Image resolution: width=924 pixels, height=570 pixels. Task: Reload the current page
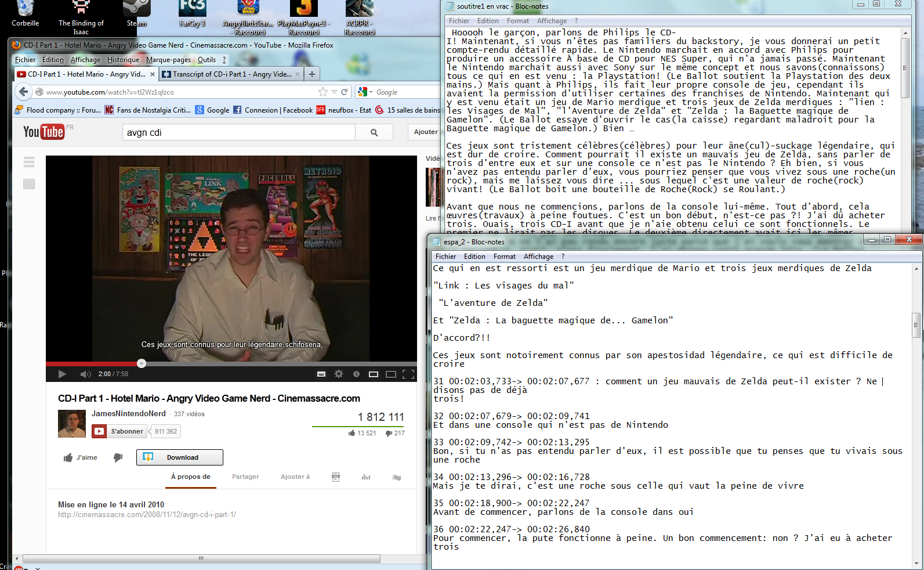(x=345, y=92)
